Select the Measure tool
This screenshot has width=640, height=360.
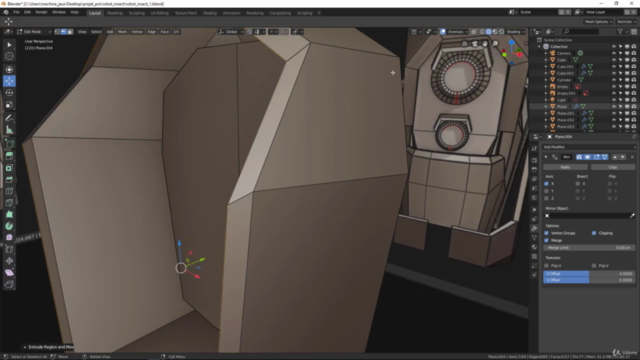coord(9,130)
